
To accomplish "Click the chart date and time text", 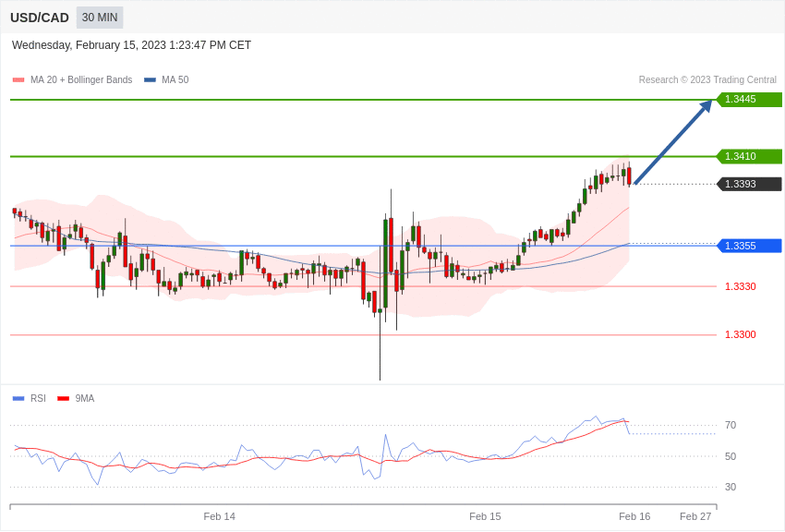I will pos(131,45).
